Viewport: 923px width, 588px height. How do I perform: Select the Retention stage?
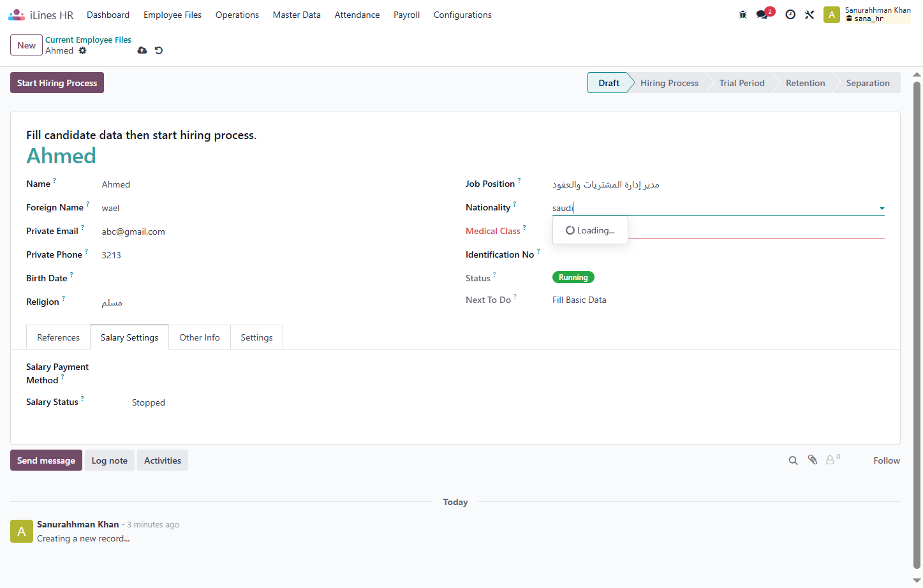point(805,83)
